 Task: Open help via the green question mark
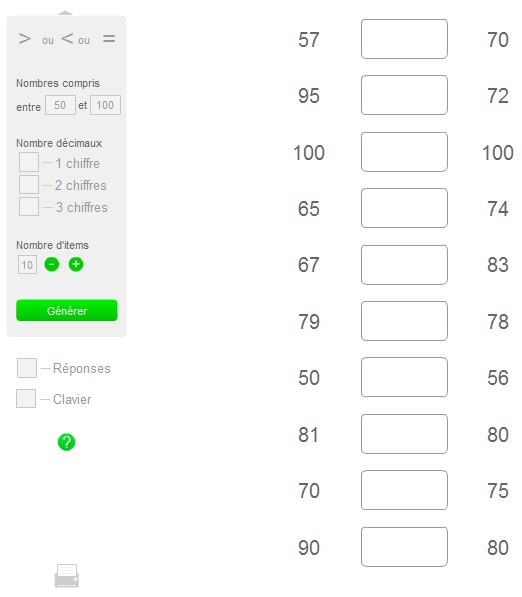[66, 442]
